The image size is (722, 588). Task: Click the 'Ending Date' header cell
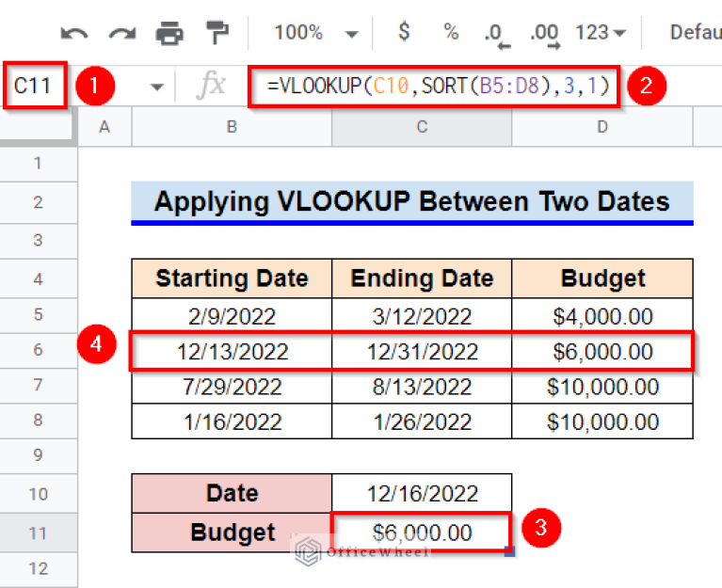click(x=422, y=278)
